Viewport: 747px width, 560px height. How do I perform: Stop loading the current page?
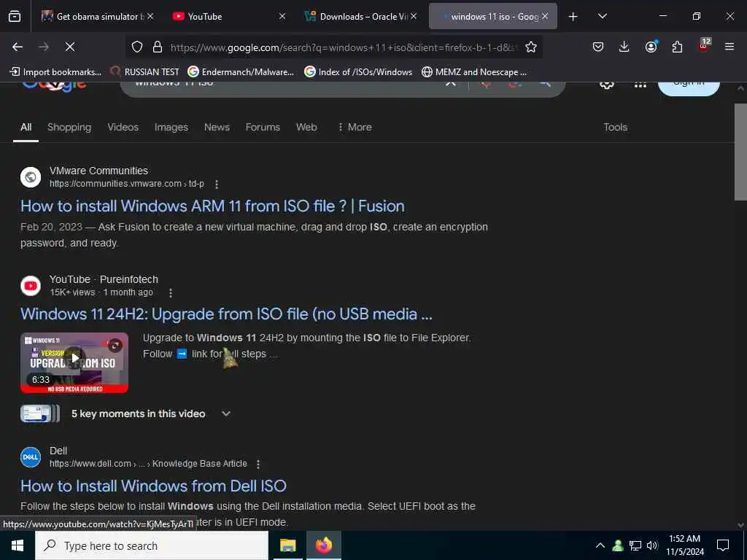[70, 47]
